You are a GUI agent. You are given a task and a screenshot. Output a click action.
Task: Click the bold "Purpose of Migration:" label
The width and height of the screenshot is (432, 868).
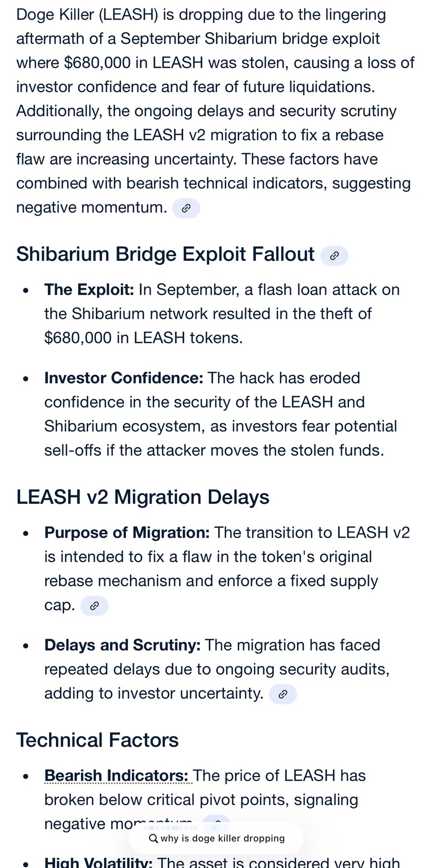tap(127, 533)
